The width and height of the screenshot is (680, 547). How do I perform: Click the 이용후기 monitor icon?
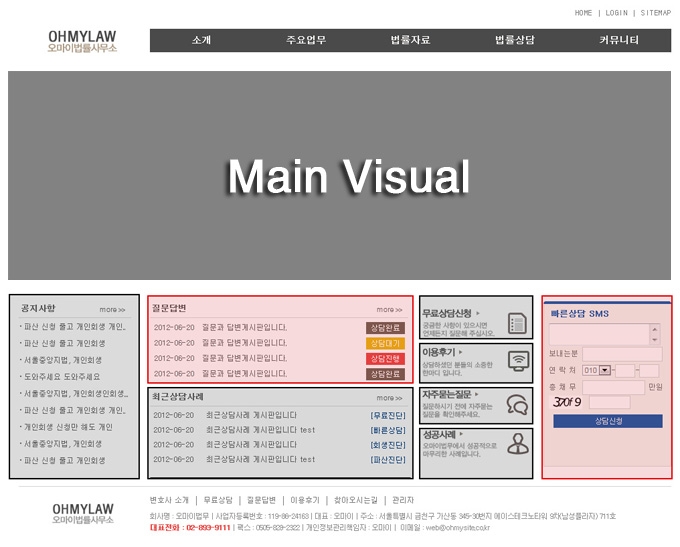point(517,360)
